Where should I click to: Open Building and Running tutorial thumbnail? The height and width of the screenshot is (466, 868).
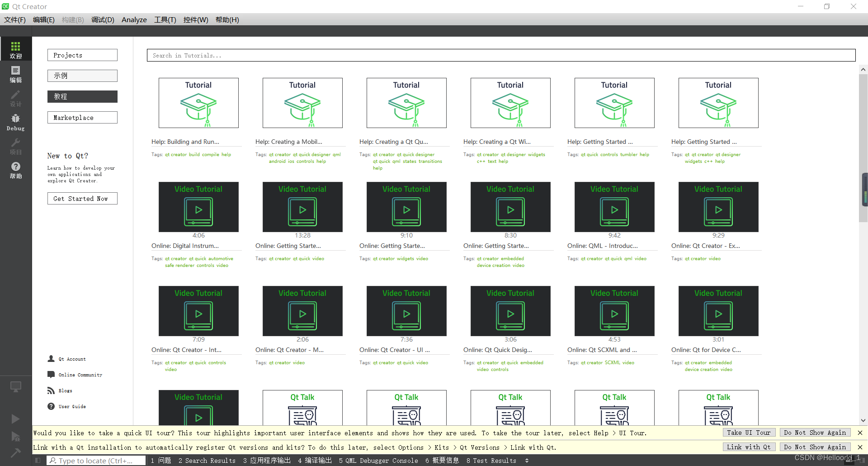click(198, 103)
